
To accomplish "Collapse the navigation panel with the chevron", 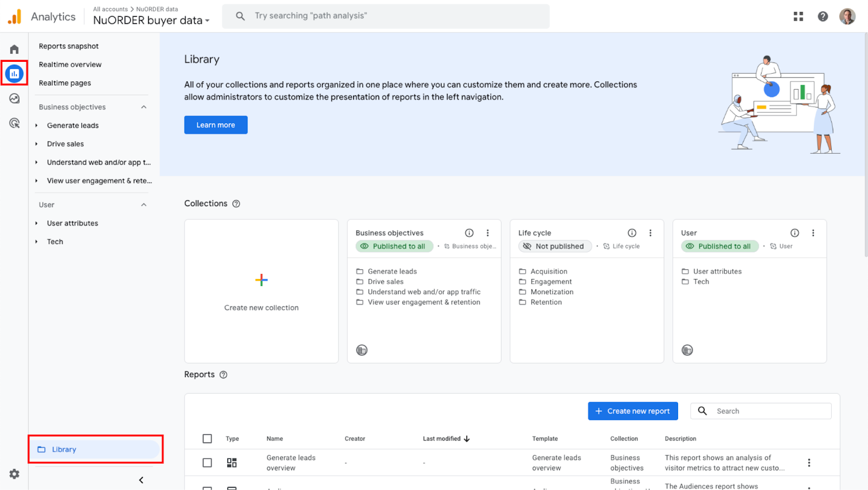I will pos(141,480).
